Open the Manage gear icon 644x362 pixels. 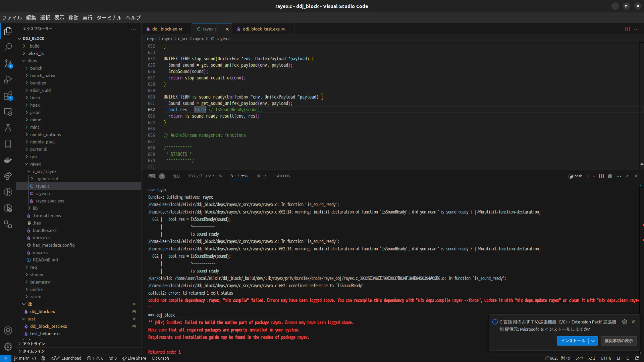click(x=8, y=347)
